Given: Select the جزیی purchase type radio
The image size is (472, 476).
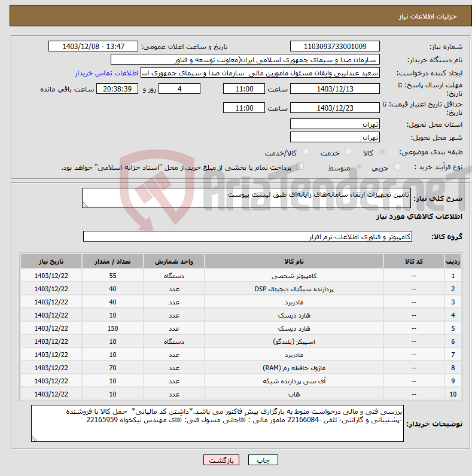Looking at the screenshot, I should pyautogui.click(x=397, y=167).
